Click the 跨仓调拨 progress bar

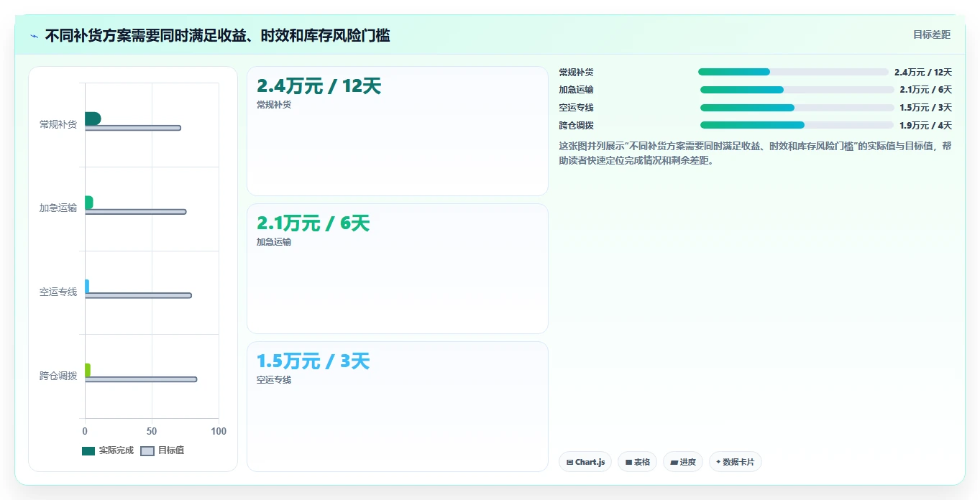[797, 125]
